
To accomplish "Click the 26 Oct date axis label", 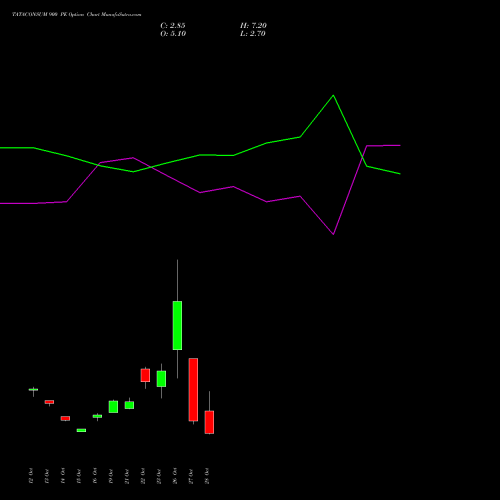I will [175, 476].
